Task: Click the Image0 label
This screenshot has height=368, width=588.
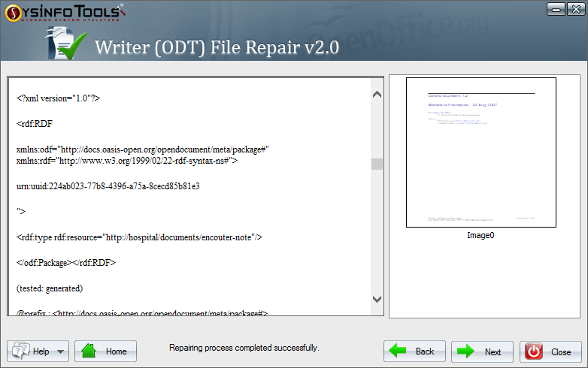Action: [x=480, y=235]
